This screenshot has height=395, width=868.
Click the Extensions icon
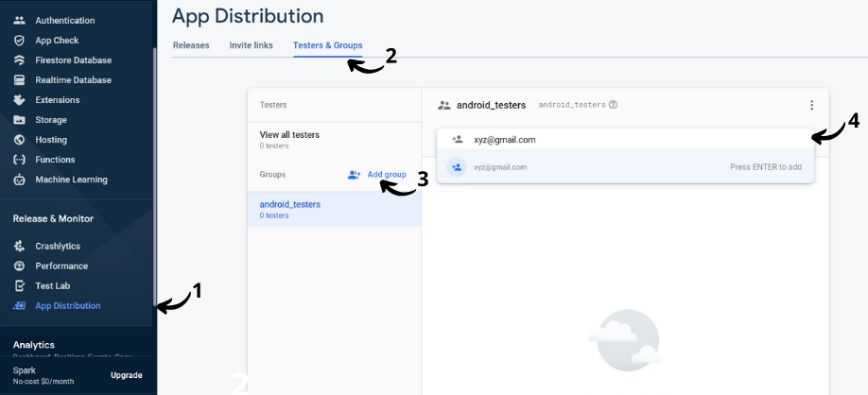coord(19,100)
